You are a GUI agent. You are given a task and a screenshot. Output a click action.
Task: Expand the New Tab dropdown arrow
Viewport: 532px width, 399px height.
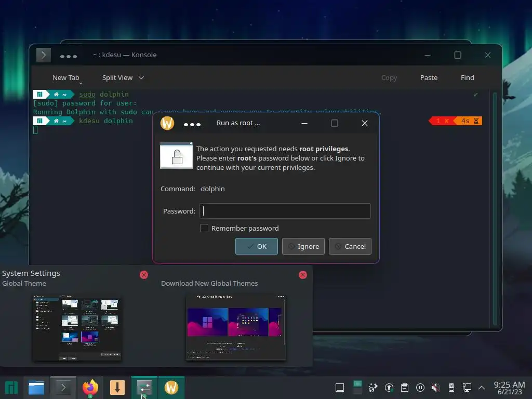[x=81, y=83]
